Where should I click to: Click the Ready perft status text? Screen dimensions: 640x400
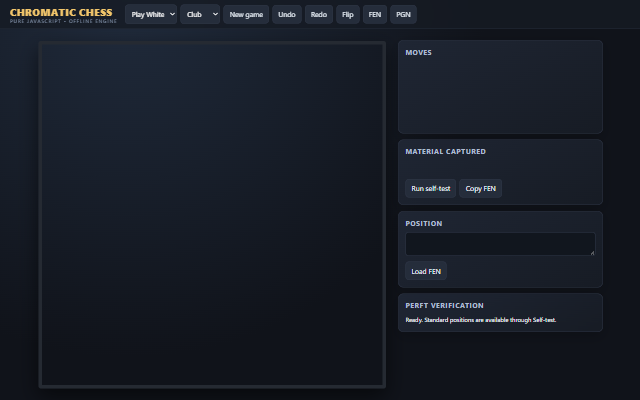click(480, 320)
